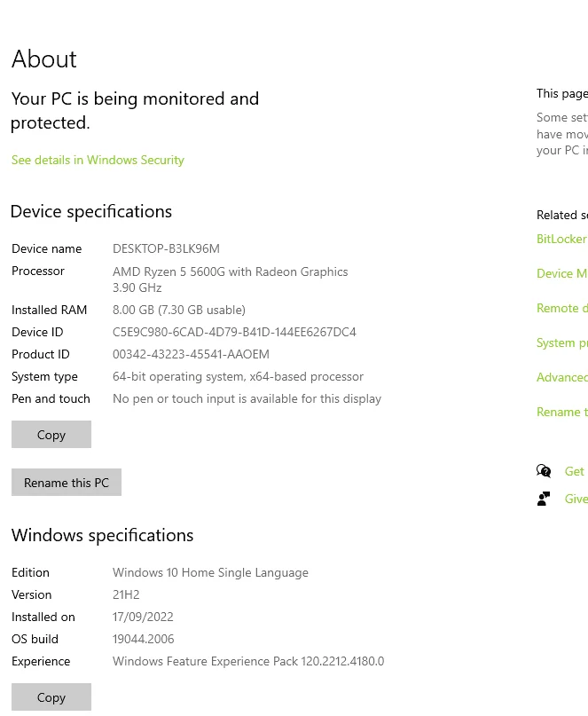Click the About page heading
The image size is (588, 716).
coord(44,59)
